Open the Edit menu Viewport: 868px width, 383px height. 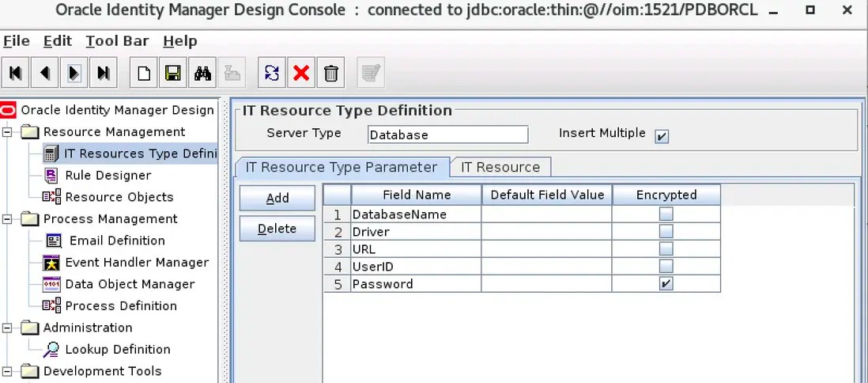(58, 41)
